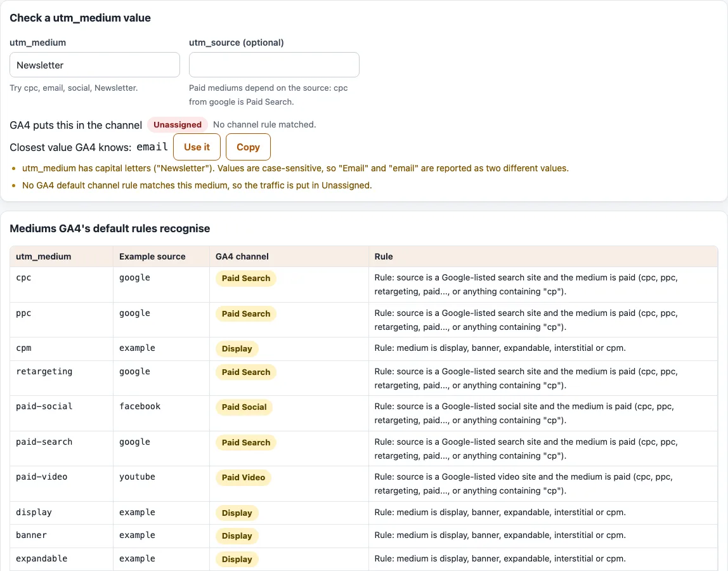728x571 pixels.
Task: Click the Display badge in the banner row
Action: coord(237,535)
